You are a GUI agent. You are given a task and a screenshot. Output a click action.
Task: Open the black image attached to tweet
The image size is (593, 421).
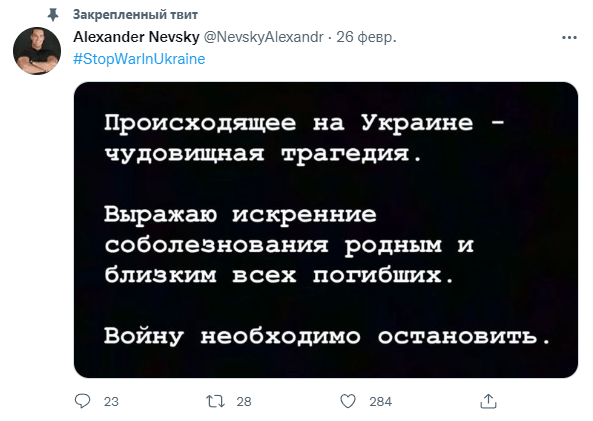tap(326, 230)
